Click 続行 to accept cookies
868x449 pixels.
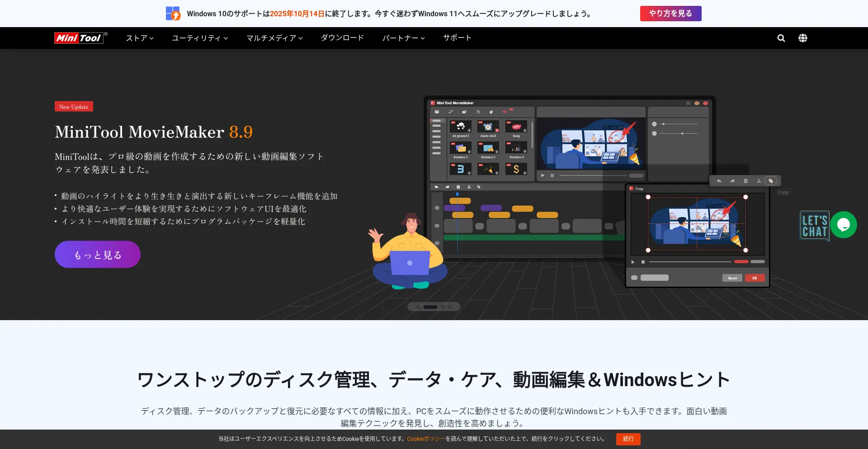(628, 439)
